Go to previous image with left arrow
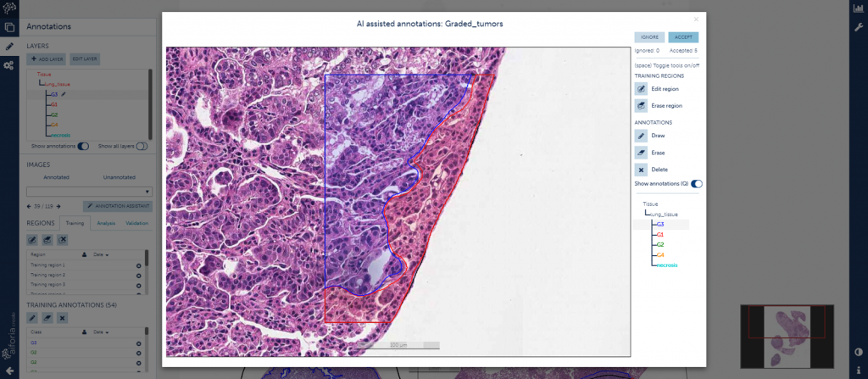 click(x=29, y=206)
